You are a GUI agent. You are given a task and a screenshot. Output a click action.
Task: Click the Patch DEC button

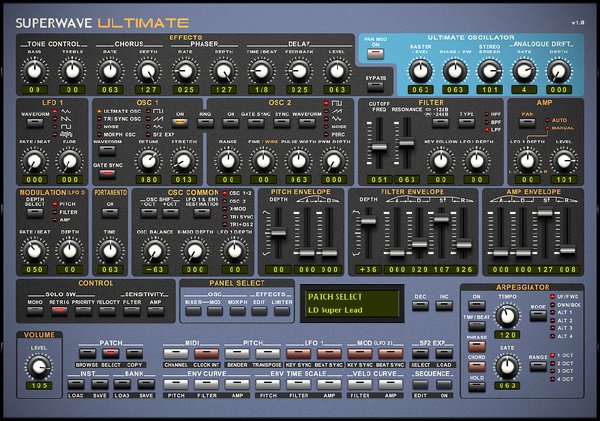click(420, 305)
